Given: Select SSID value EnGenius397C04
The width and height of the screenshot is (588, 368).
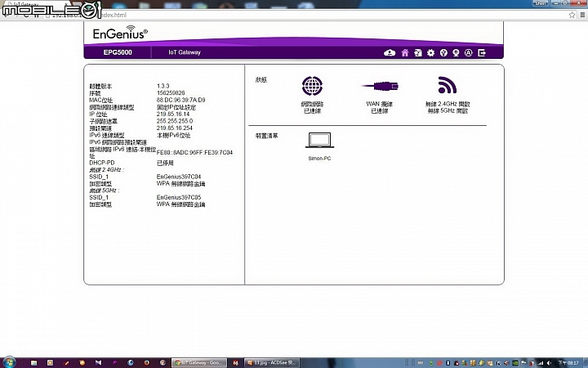Looking at the screenshot, I should (x=179, y=177).
